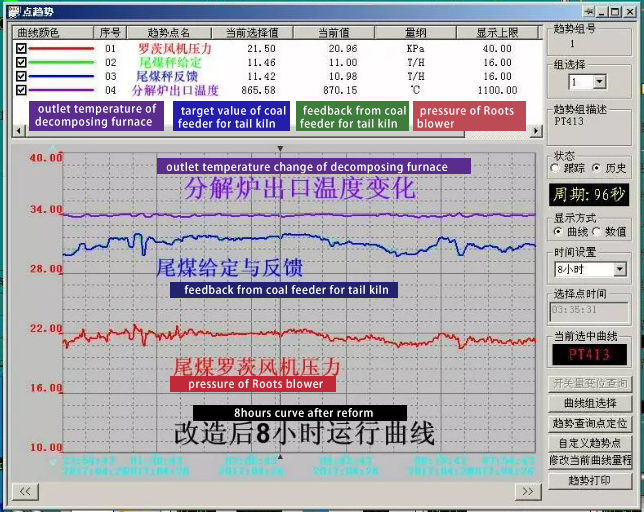Click the scroll-right >> chart button
The image size is (644, 512).
(526, 491)
